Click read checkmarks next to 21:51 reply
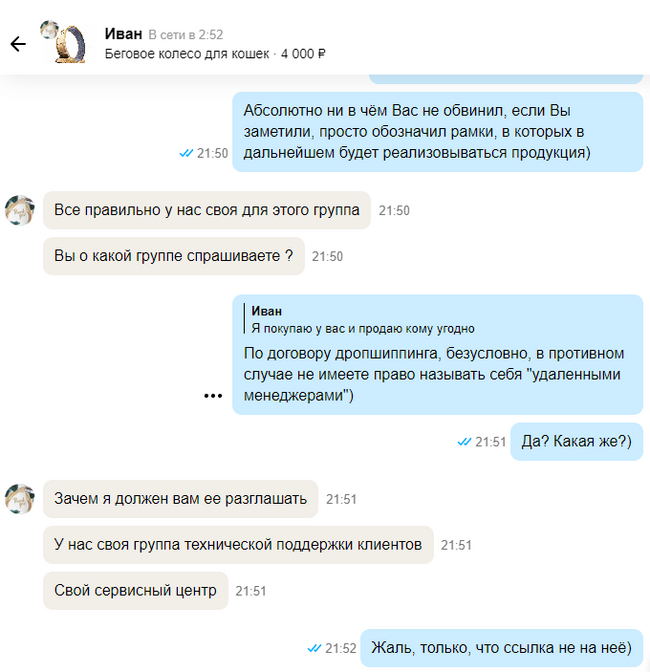650x672 pixels. click(x=464, y=441)
